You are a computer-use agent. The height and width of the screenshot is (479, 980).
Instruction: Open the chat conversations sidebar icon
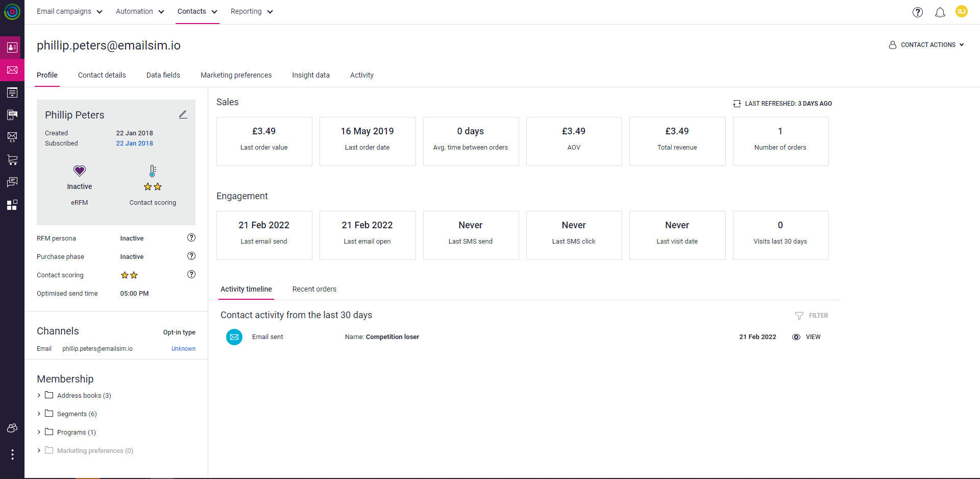click(12, 182)
